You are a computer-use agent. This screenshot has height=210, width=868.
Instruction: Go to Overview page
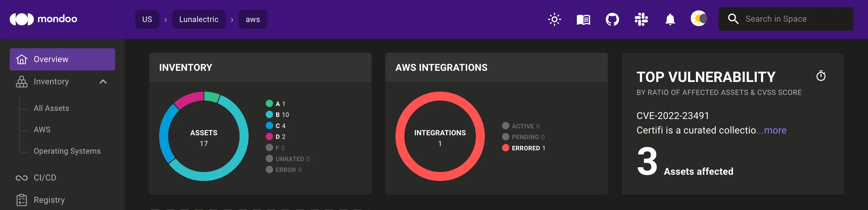[62, 59]
